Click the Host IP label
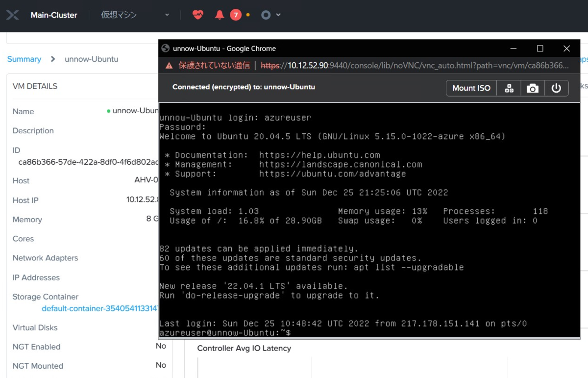Viewport: 588px width, 378px height. pyautogui.click(x=25, y=200)
